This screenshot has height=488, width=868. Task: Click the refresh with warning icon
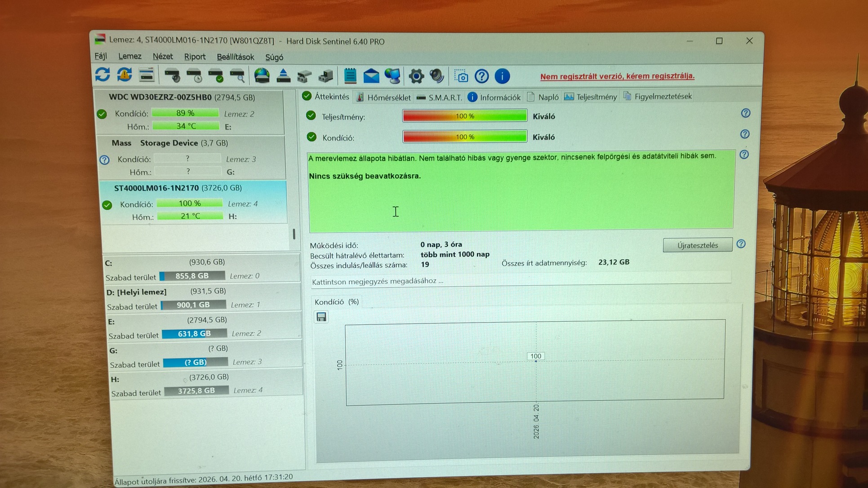(x=125, y=75)
